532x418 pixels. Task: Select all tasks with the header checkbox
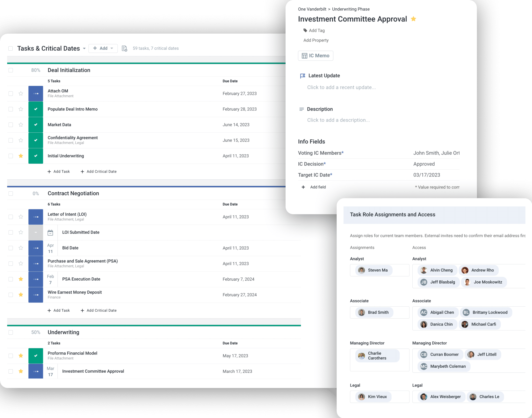pyautogui.click(x=11, y=48)
